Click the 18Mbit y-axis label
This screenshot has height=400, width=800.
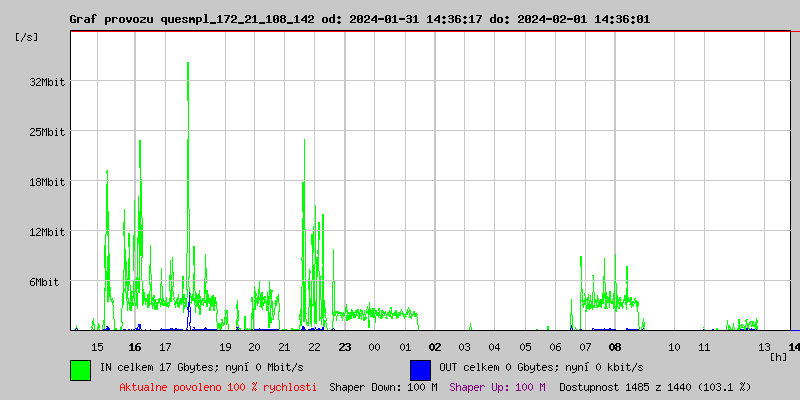click(x=47, y=182)
